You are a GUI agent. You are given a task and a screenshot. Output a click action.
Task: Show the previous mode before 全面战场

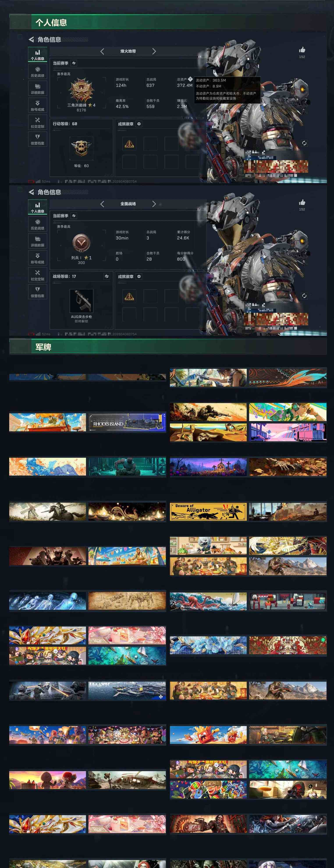pyautogui.click(x=102, y=204)
